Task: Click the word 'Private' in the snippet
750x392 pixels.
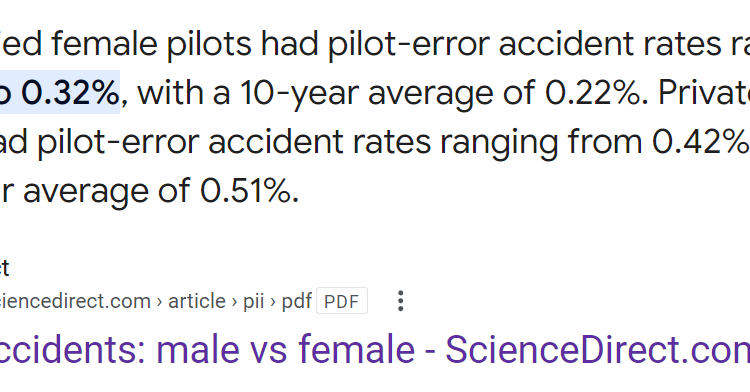Action: pos(704,92)
